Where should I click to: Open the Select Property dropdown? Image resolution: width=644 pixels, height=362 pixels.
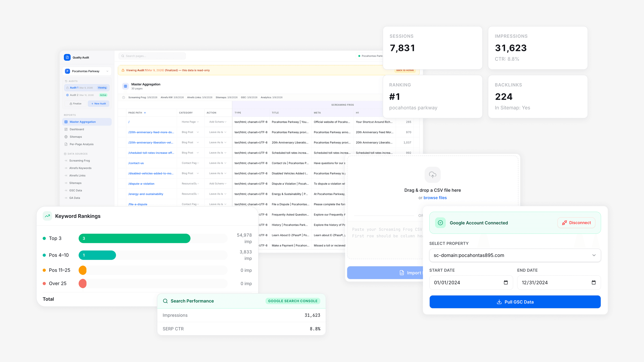pos(515,255)
